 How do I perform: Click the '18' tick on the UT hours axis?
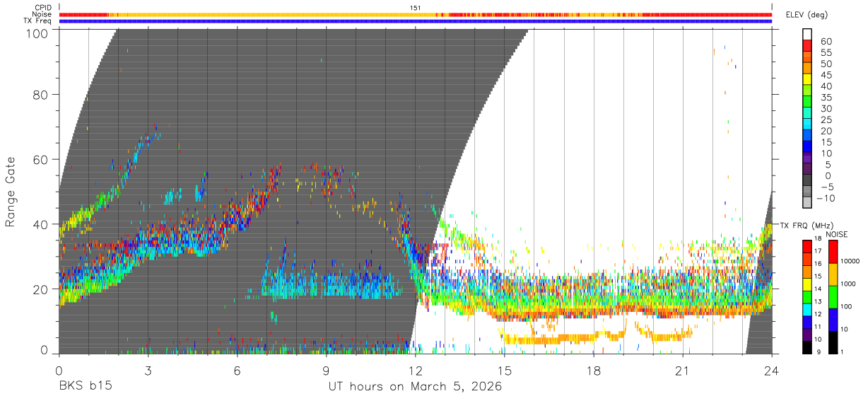click(593, 369)
